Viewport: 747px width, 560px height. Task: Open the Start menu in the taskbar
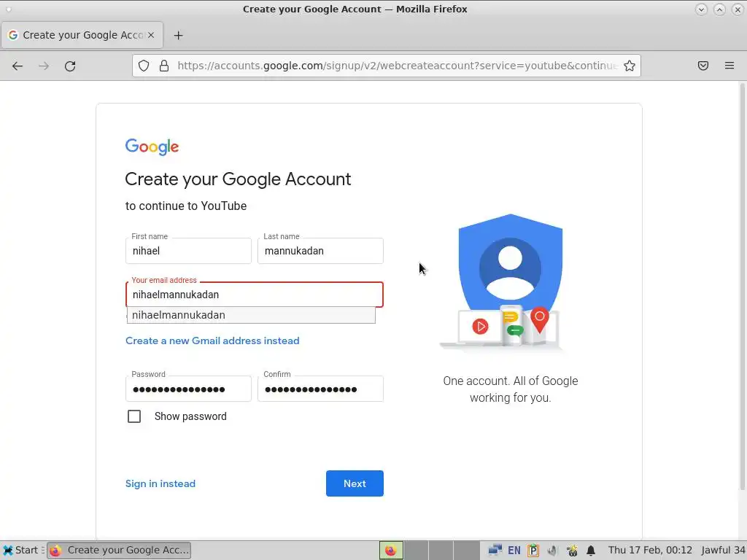[20, 551]
